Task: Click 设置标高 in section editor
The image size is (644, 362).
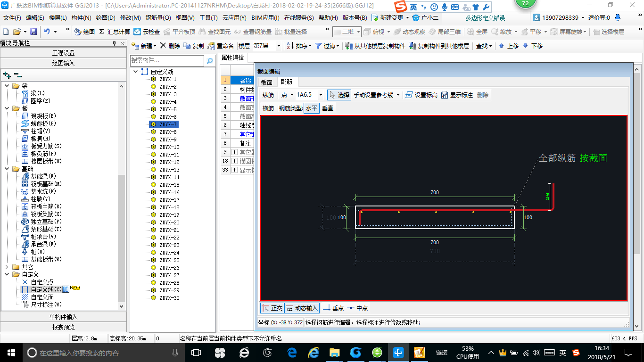Action: tap(421, 95)
